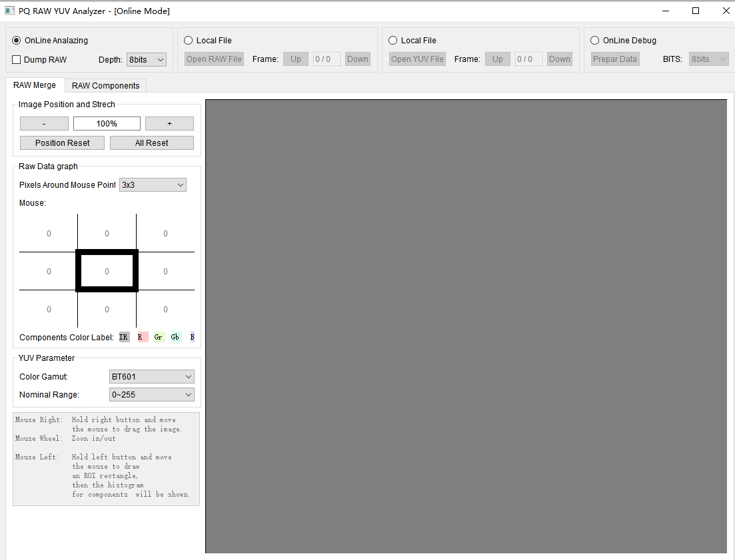
Task: Click the minus zoom-out button
Action: point(44,124)
